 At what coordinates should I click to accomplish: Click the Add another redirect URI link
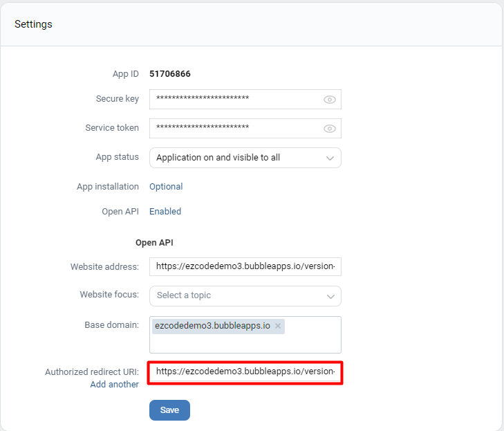(x=114, y=385)
